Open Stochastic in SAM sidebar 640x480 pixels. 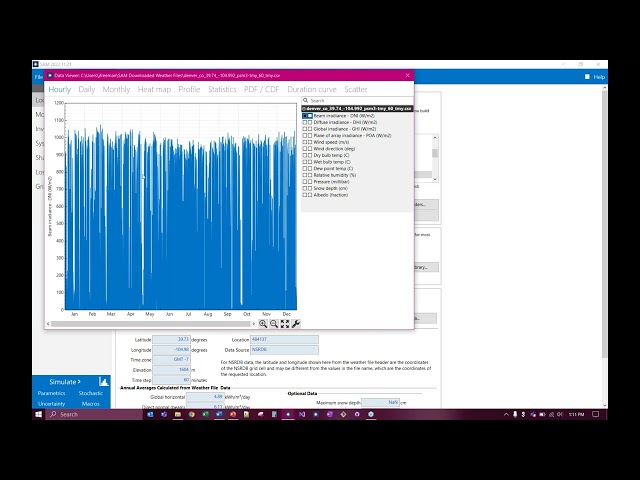tap(91, 393)
